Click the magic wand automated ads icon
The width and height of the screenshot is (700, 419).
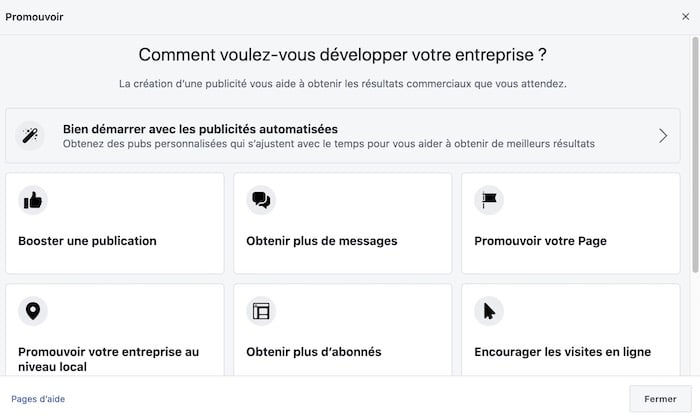33,136
